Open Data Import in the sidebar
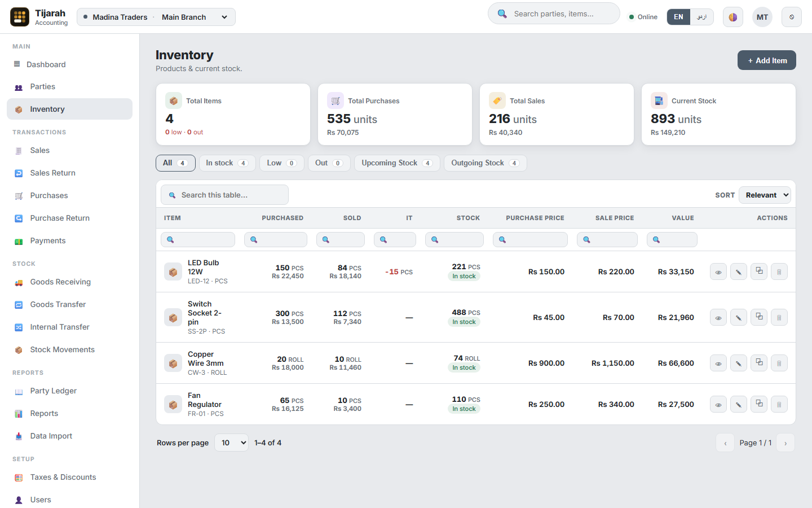 click(69, 436)
